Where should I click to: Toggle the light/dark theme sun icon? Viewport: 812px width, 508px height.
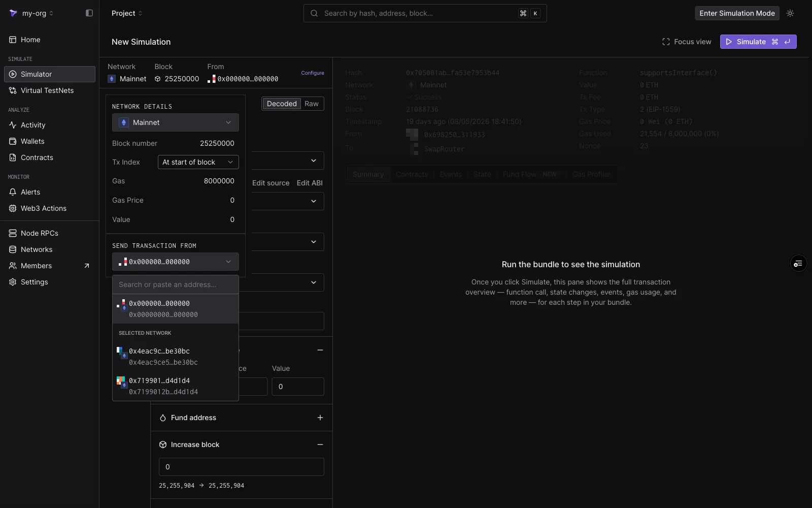(x=790, y=13)
